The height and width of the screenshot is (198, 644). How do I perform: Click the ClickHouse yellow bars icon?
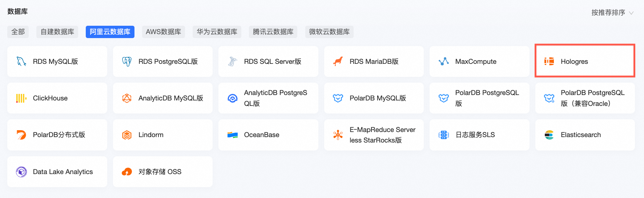[x=21, y=98]
